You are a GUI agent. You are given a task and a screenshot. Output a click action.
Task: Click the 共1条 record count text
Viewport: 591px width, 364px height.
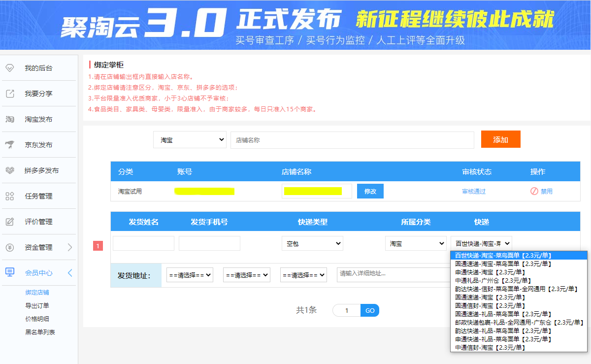(306, 310)
